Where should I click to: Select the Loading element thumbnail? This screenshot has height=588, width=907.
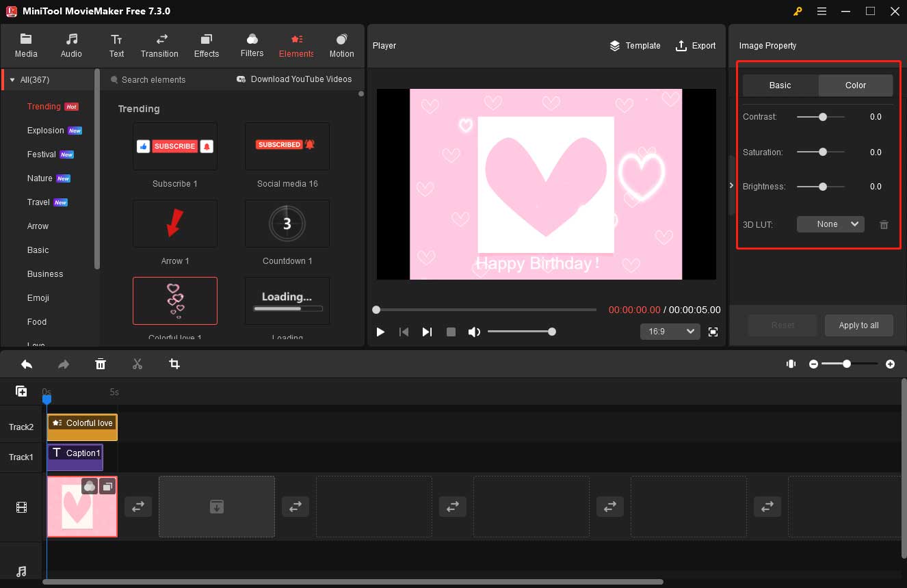point(287,301)
